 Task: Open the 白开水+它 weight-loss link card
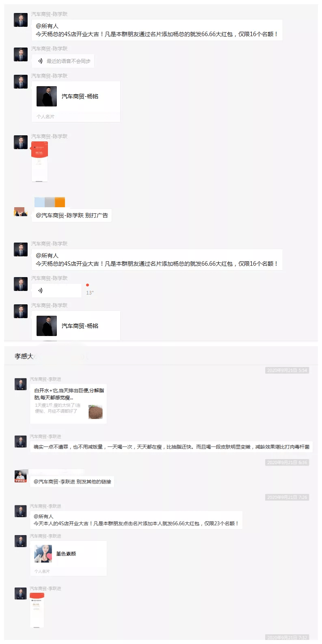pyautogui.click(x=68, y=404)
